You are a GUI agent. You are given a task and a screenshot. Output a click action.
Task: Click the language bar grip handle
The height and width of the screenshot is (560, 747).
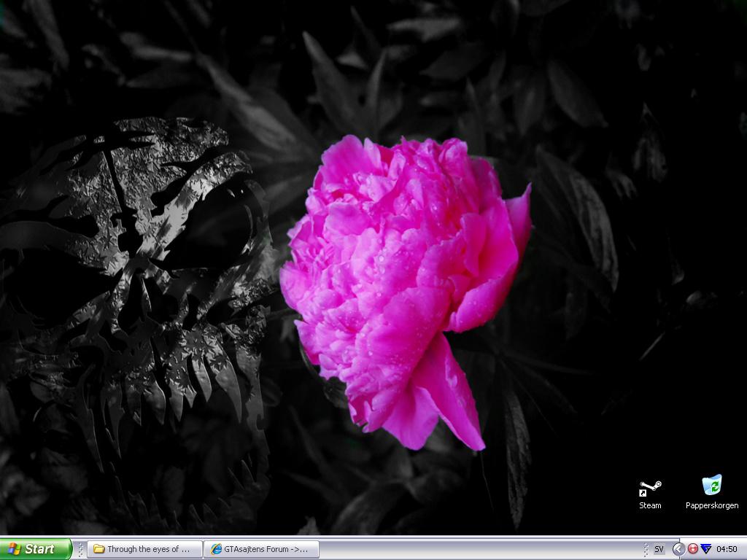coord(646,549)
